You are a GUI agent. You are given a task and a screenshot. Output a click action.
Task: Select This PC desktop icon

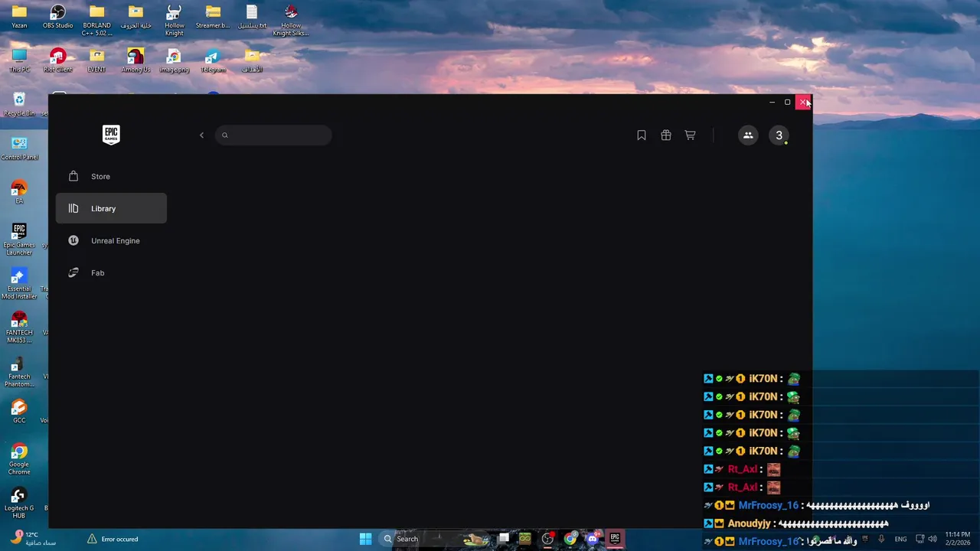pos(19,60)
